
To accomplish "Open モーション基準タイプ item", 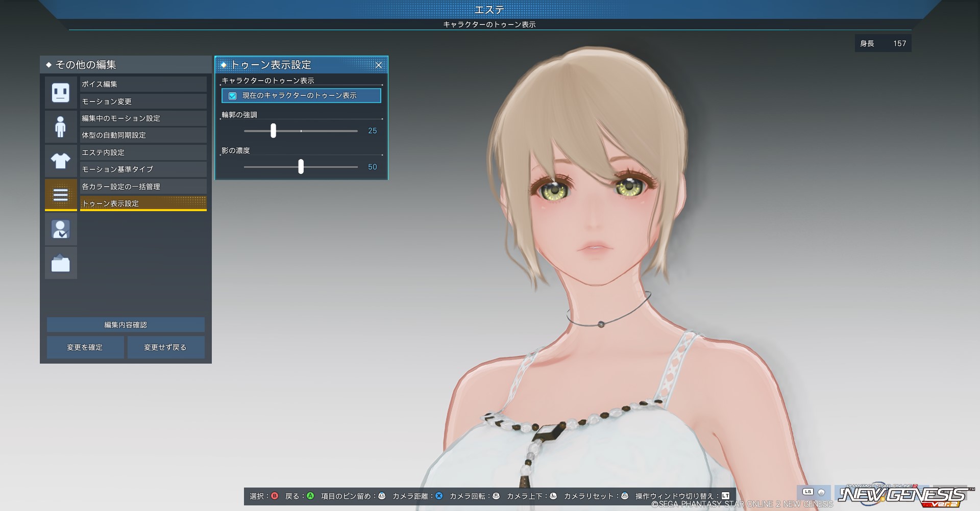I will point(143,169).
